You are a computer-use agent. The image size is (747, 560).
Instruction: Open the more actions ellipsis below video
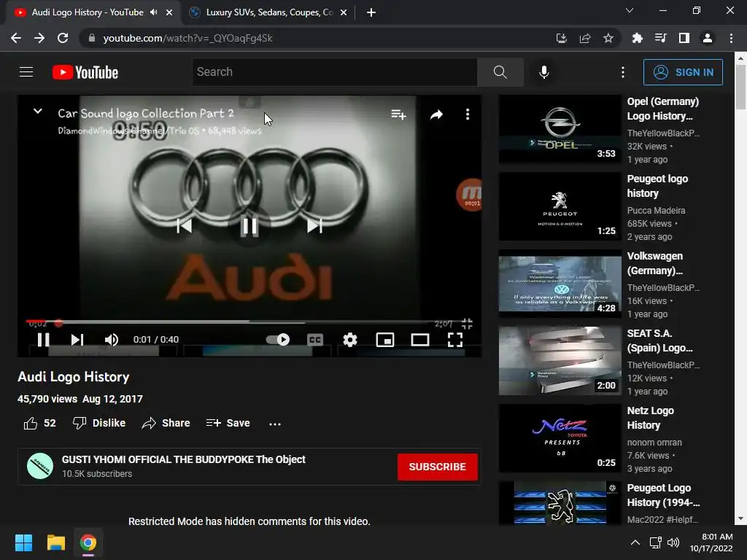click(275, 424)
